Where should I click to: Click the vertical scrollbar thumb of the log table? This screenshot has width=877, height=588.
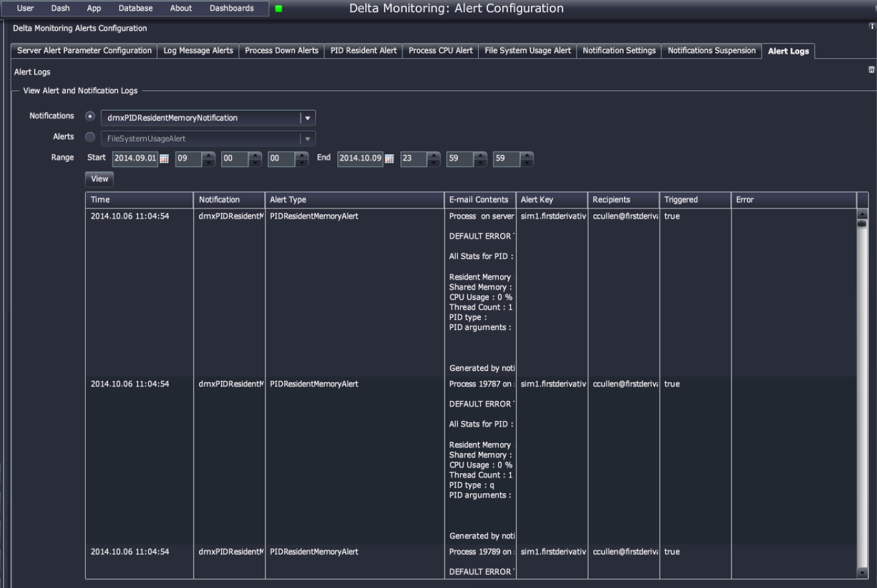(862, 224)
